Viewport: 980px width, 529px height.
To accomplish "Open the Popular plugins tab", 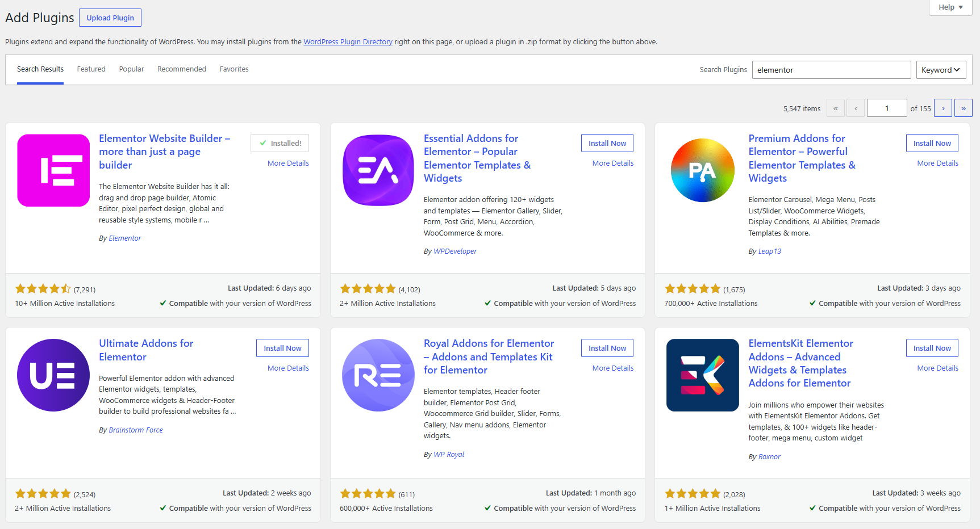I will (x=131, y=69).
